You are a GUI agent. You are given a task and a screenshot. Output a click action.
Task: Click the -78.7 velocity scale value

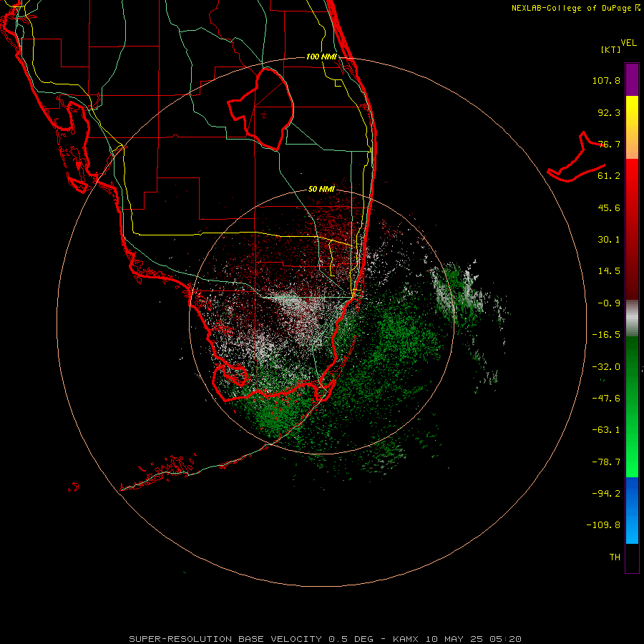pos(606,462)
